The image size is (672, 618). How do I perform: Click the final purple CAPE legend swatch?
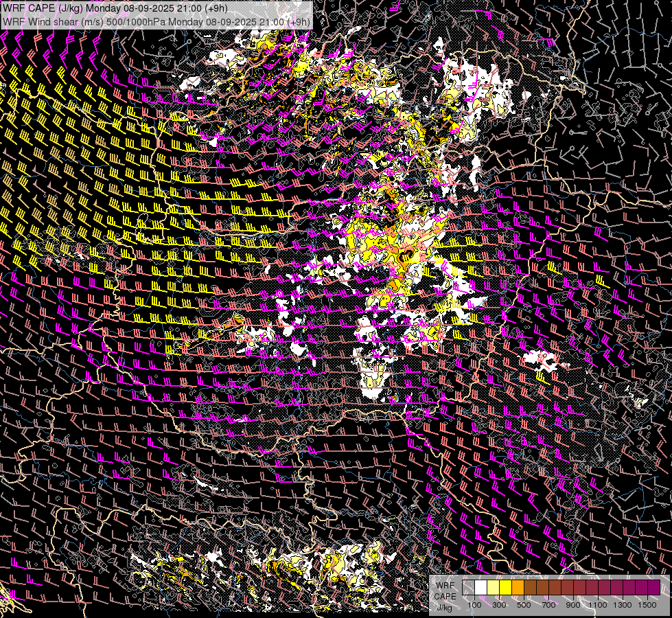(654, 588)
